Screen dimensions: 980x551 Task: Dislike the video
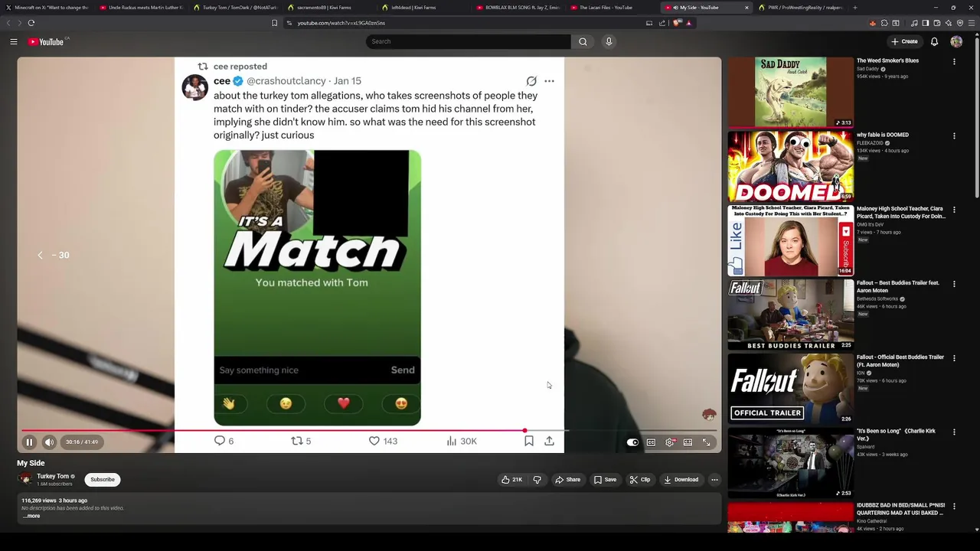(x=537, y=480)
